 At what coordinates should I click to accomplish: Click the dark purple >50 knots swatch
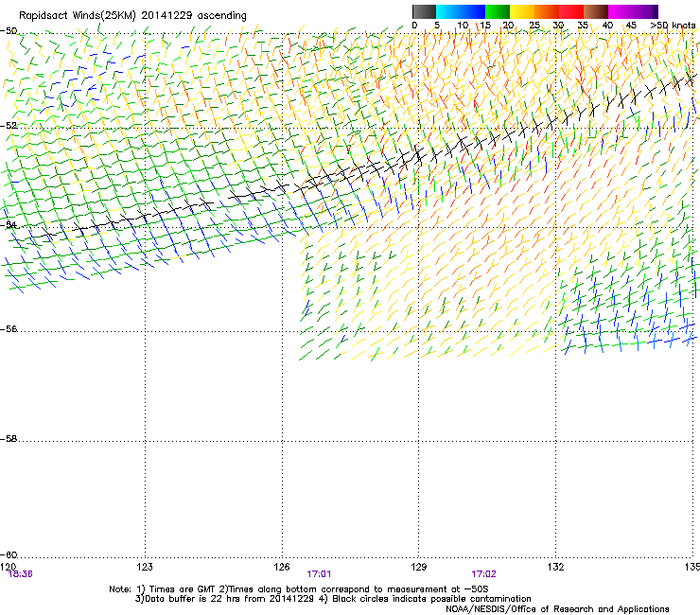pyautogui.click(x=655, y=11)
